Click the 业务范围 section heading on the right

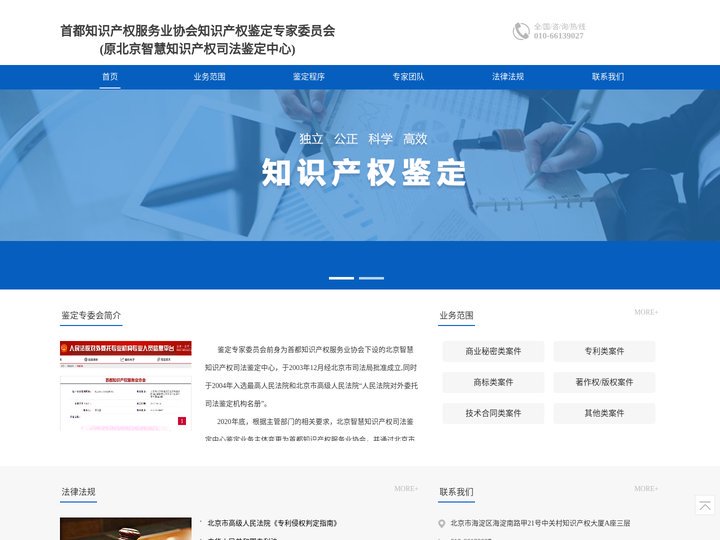point(456,315)
